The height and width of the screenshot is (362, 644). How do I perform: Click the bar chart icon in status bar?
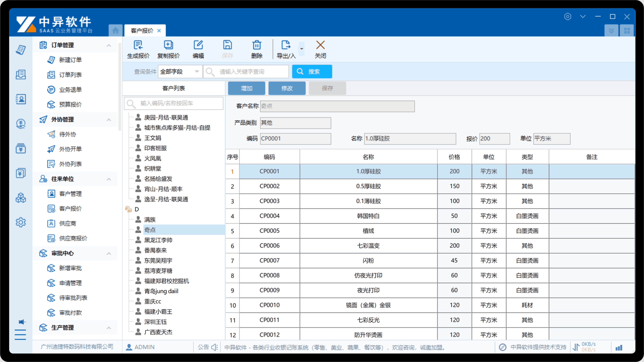(619, 348)
